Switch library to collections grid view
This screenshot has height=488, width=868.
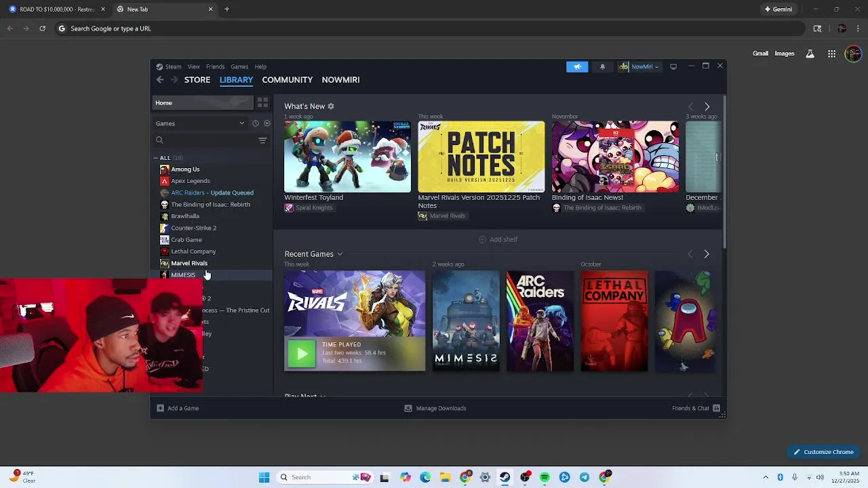(x=262, y=103)
